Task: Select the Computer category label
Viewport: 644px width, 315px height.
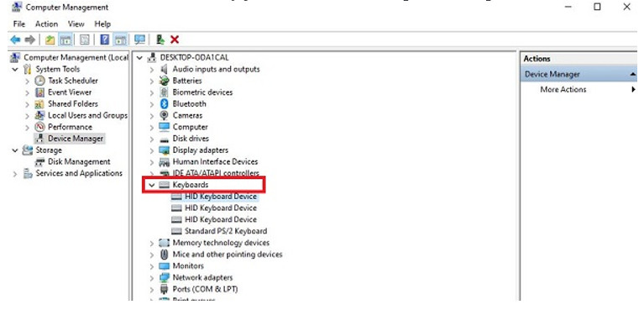Action: pos(190,128)
